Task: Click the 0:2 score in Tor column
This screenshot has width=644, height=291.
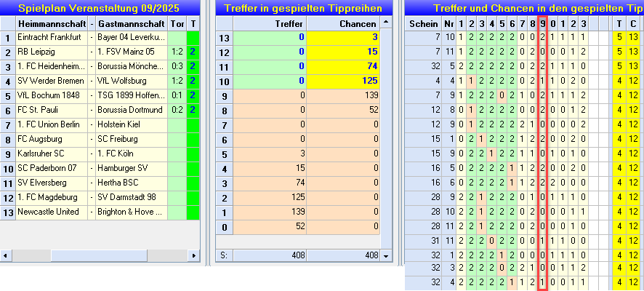Action: 177,111
